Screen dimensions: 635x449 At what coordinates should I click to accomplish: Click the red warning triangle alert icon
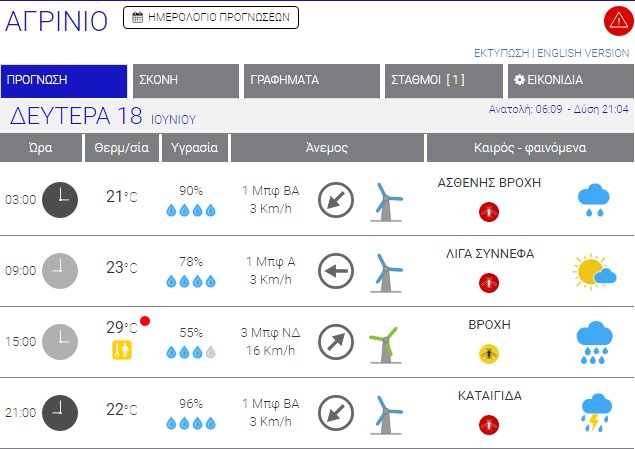pyautogui.click(x=617, y=21)
